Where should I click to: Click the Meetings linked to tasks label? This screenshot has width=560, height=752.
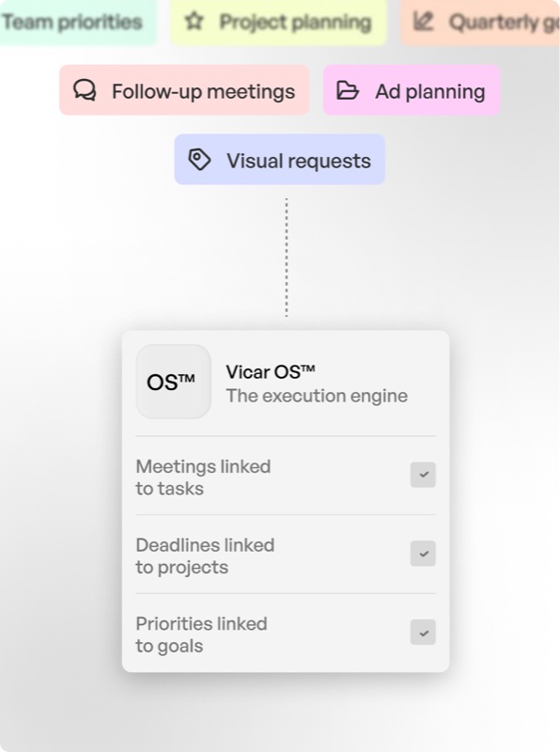(203, 478)
